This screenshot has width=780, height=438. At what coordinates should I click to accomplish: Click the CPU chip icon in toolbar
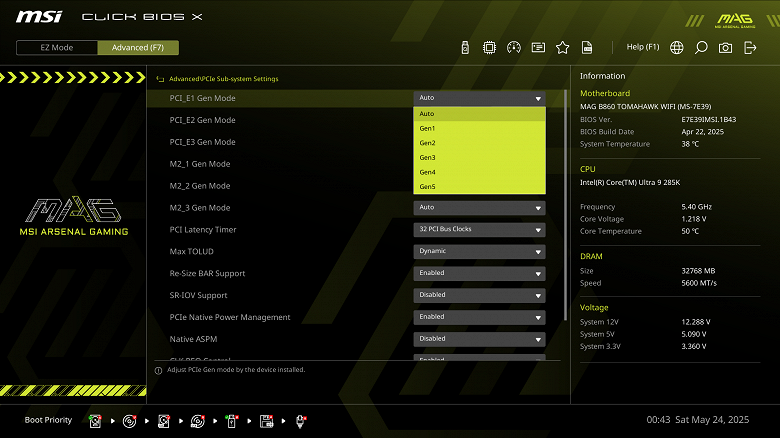pos(490,47)
